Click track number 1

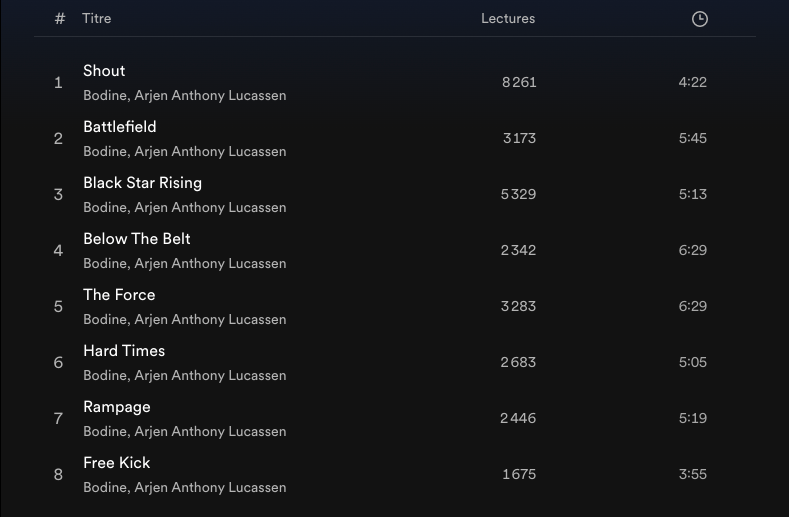click(x=58, y=83)
